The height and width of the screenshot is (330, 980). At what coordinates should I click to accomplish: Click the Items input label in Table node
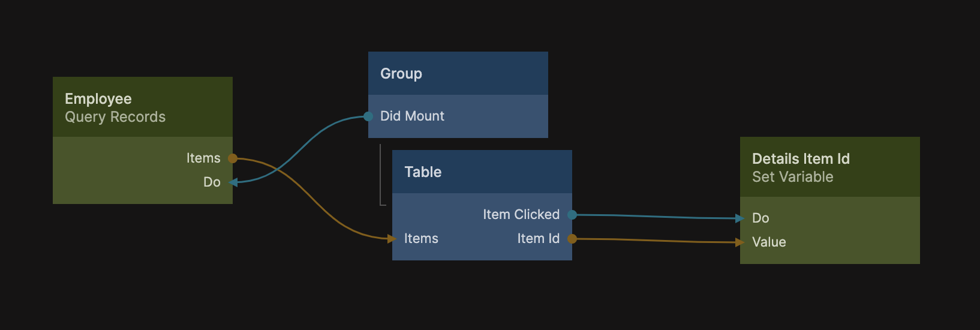421,239
